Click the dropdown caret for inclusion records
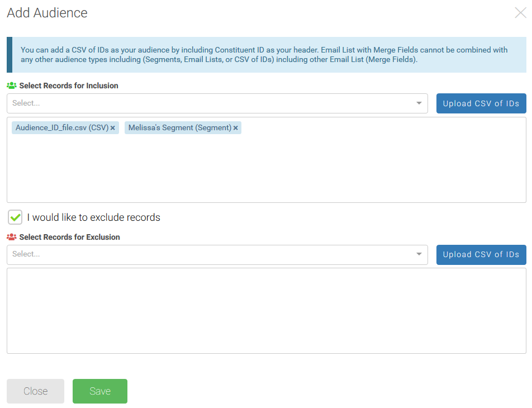 (x=419, y=103)
